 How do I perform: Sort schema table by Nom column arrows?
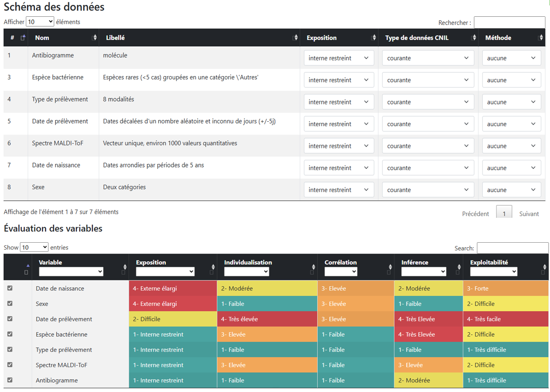click(x=94, y=38)
